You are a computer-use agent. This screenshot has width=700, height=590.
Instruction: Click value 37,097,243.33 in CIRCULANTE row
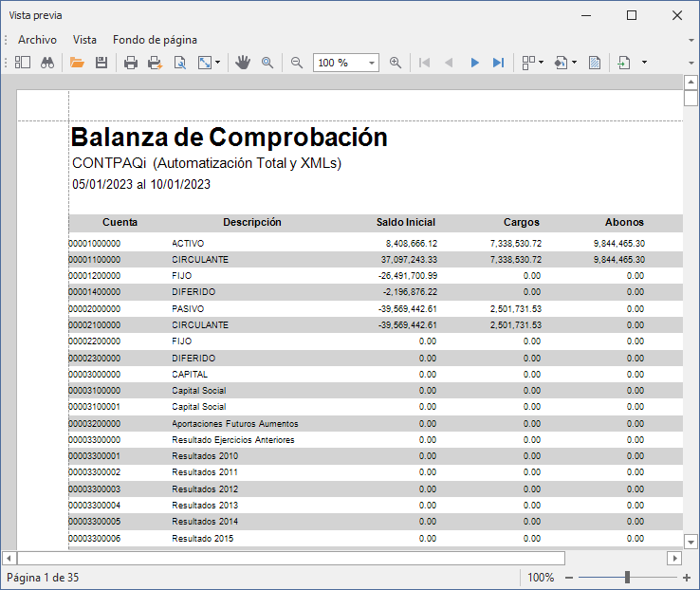coord(409,260)
